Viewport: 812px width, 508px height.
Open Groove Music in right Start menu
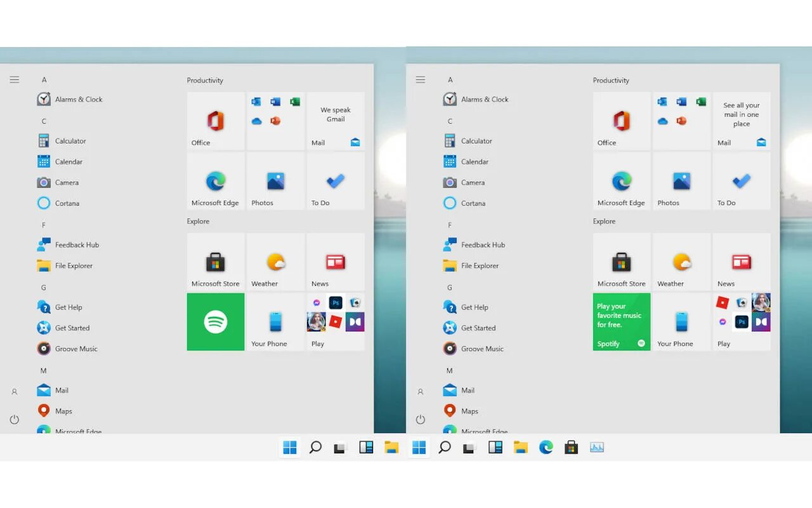click(x=473, y=349)
